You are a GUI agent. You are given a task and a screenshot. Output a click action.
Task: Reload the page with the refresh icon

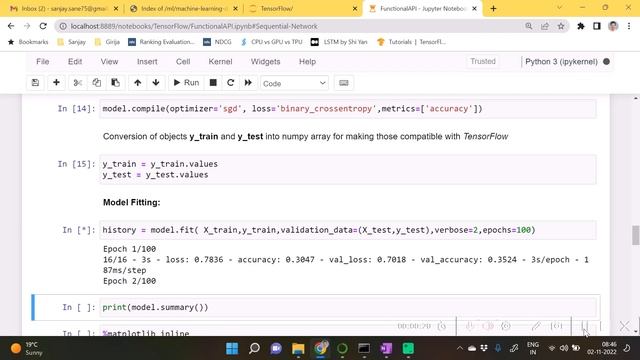click(43, 26)
